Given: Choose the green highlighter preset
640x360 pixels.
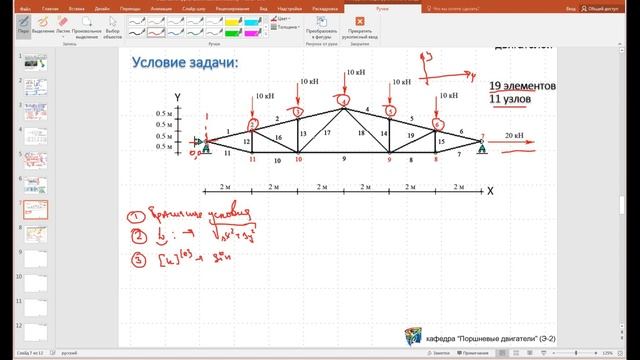Looking at the screenshot, I should (234, 32).
